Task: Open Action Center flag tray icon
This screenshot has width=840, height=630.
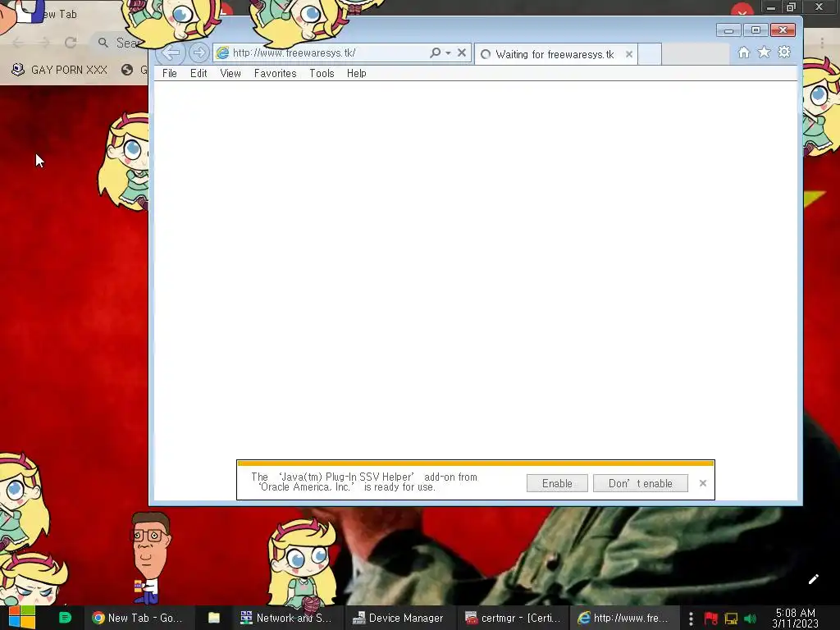Action: point(711,619)
